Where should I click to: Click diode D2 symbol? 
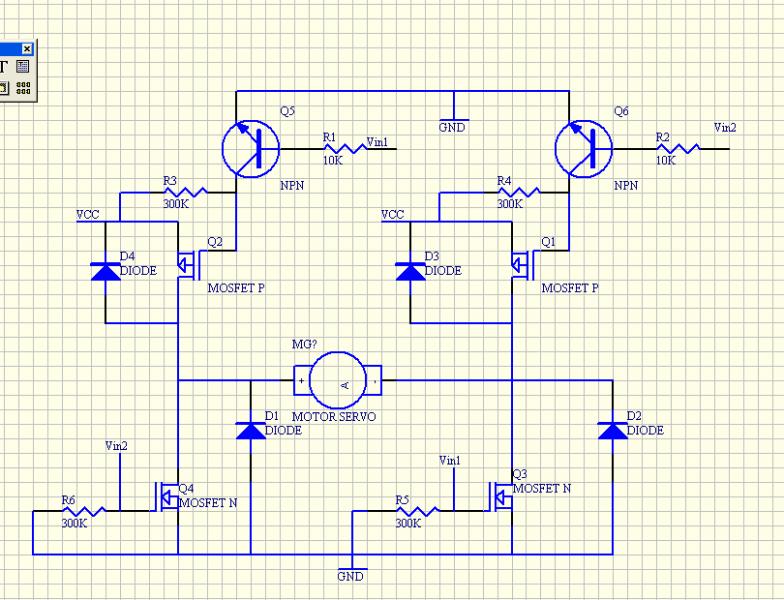tap(611, 430)
